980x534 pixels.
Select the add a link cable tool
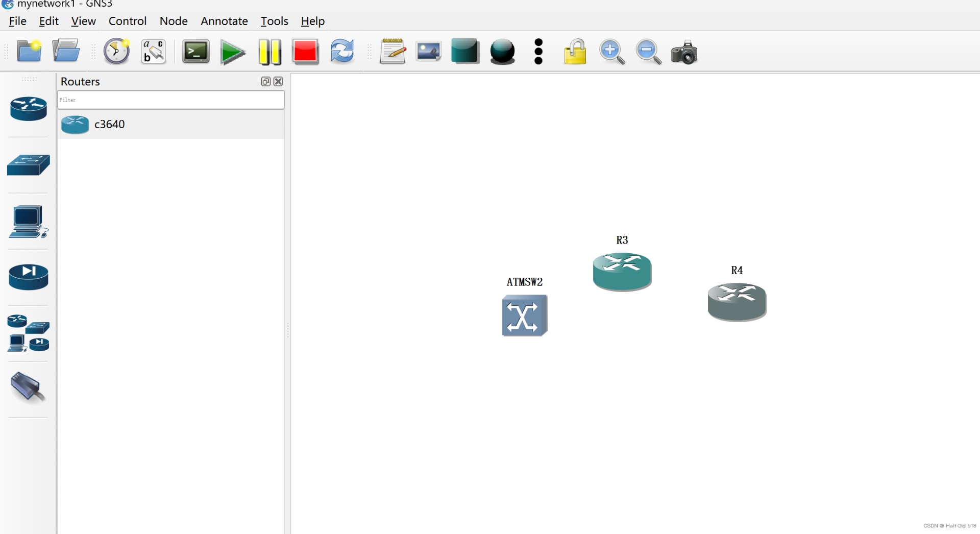29,388
